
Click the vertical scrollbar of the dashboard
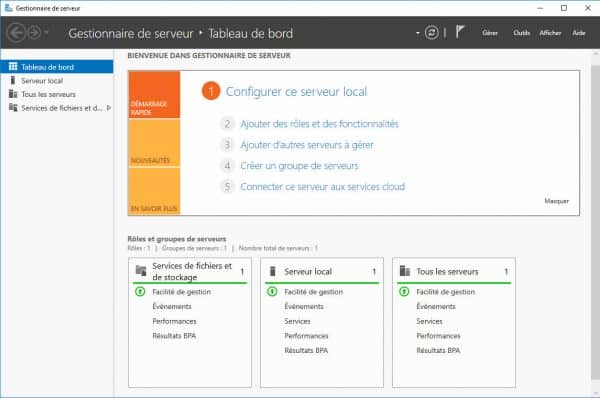point(596,222)
